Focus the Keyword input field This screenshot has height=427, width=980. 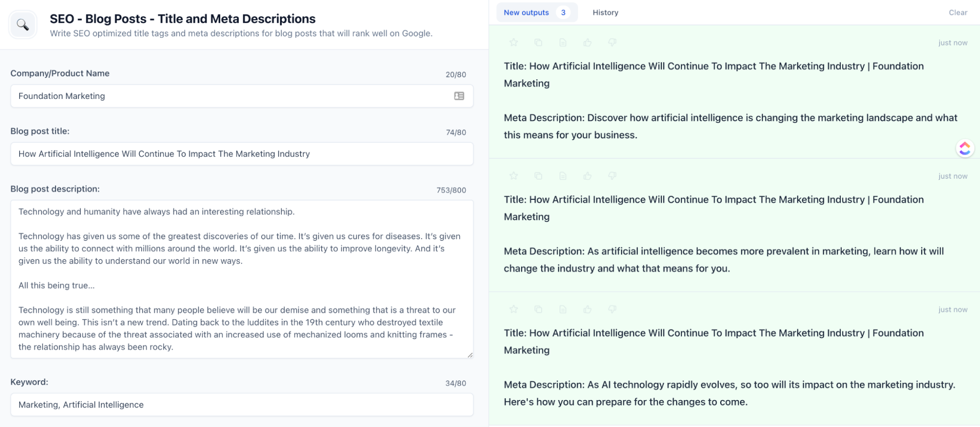pos(242,405)
